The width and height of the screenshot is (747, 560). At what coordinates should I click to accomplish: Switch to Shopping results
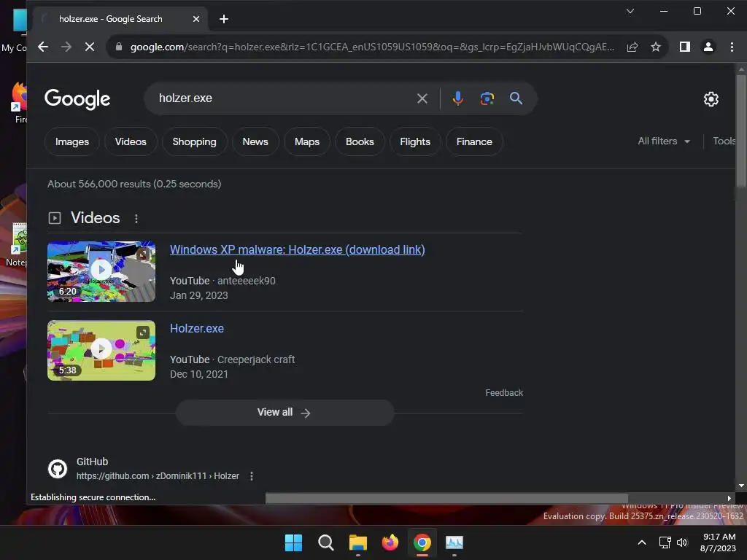pos(194,141)
